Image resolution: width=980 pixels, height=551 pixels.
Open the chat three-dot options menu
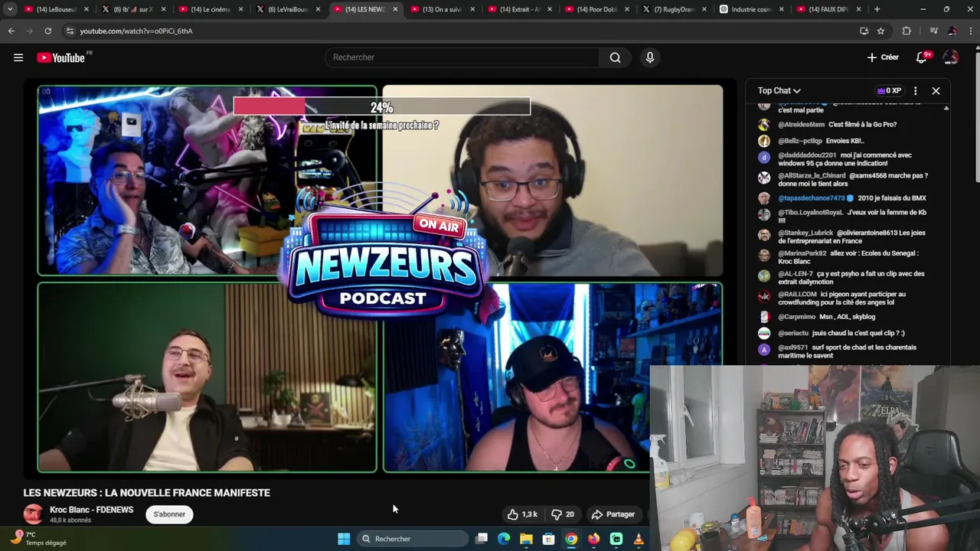(915, 90)
